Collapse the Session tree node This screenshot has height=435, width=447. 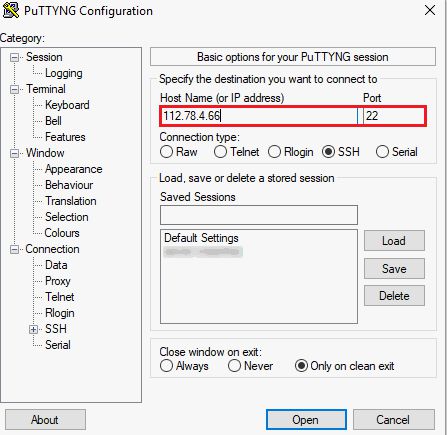point(14,58)
